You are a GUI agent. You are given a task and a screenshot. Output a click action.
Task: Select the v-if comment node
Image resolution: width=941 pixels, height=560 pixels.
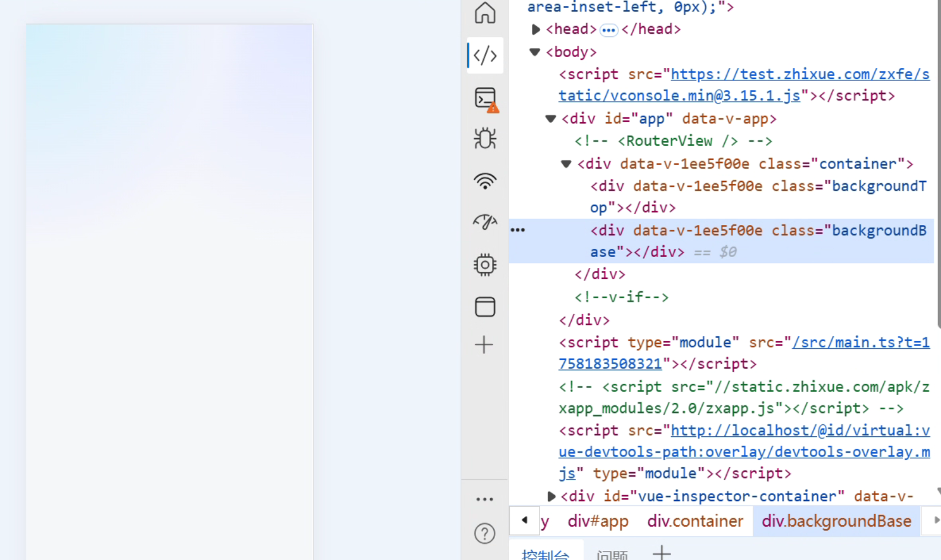621,297
